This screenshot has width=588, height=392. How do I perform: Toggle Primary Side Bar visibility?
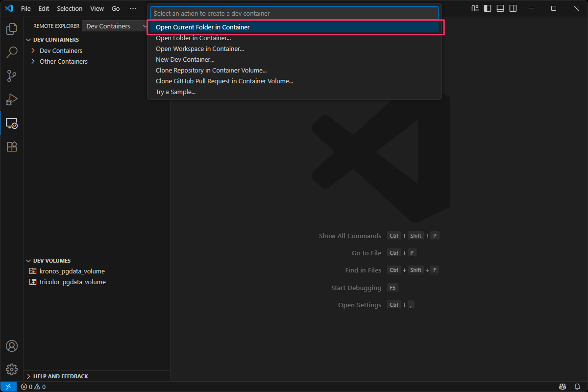[x=488, y=8]
